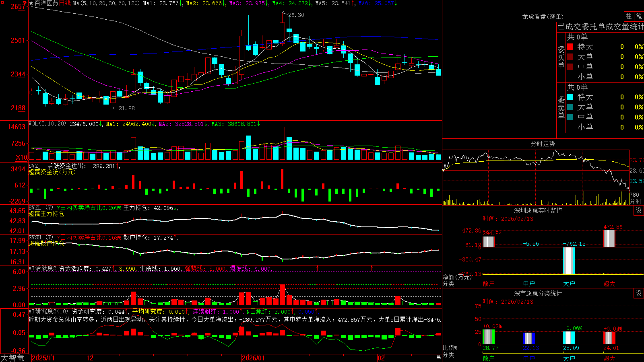Click the 大智慧 logo at bottom-left
The image size is (644, 362).
(12, 358)
